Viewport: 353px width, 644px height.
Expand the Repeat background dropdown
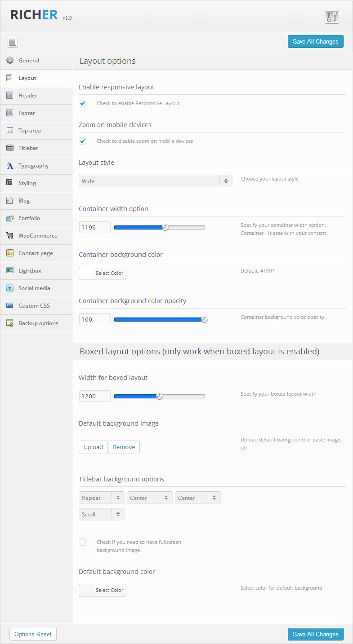tap(102, 498)
